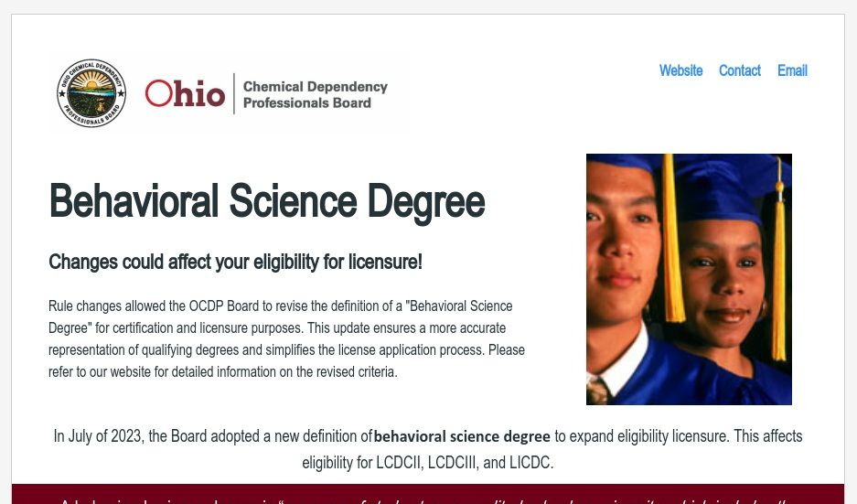Click the bold "behavioral science degree" phrase
Viewport: 857px width, 504px height.
[x=462, y=436]
